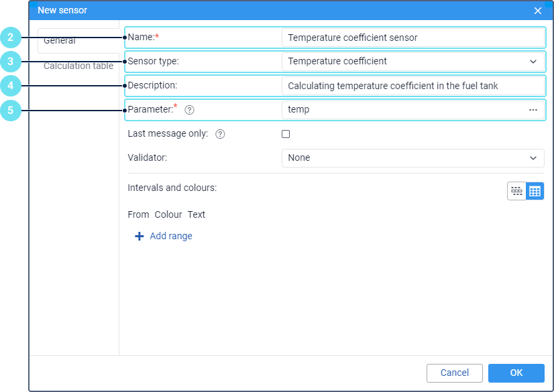The width and height of the screenshot is (554, 392).
Task: Switch intervals to table view icon
Action: tap(535, 191)
